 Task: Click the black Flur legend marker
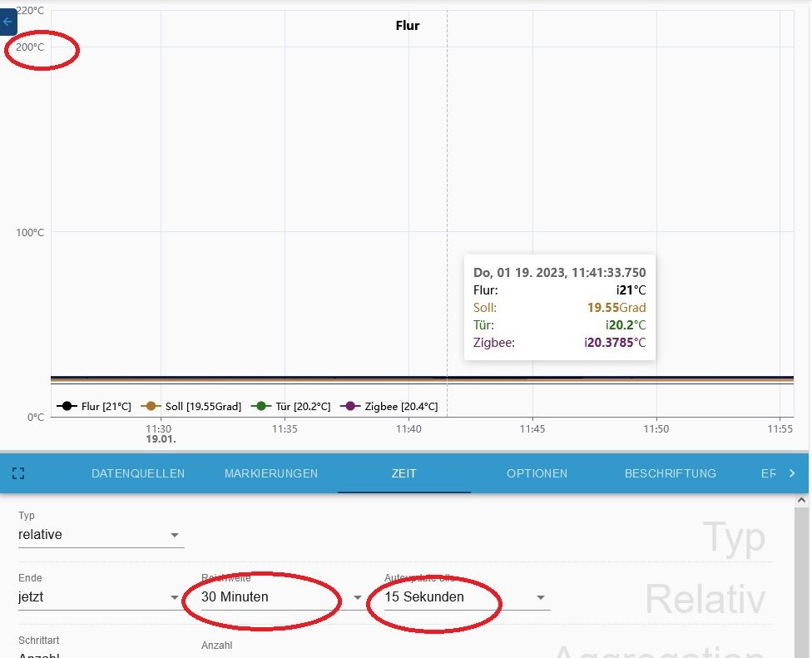tap(67, 406)
